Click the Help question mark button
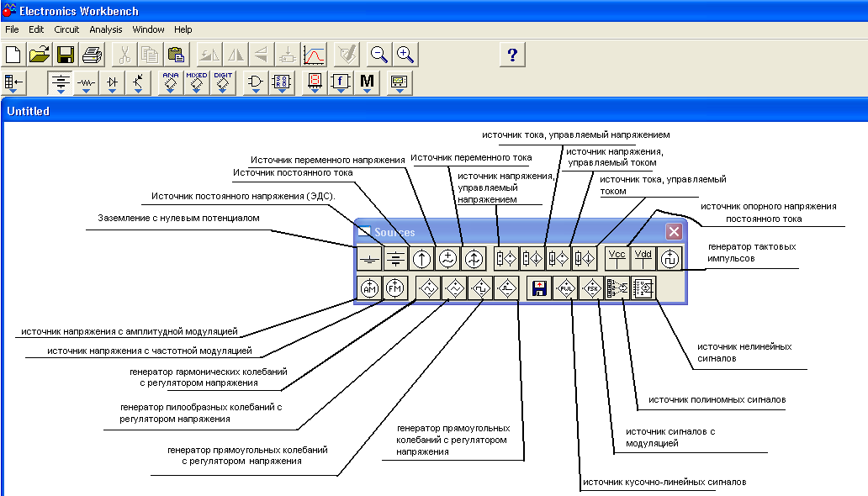868x496 pixels. [x=512, y=55]
